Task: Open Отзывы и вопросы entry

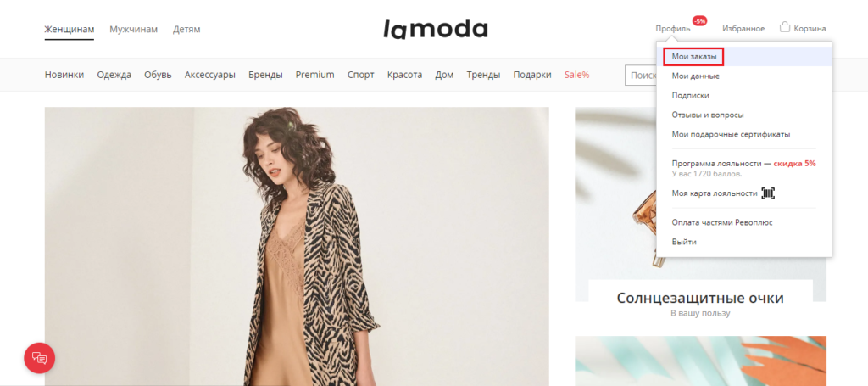Action: tap(708, 115)
